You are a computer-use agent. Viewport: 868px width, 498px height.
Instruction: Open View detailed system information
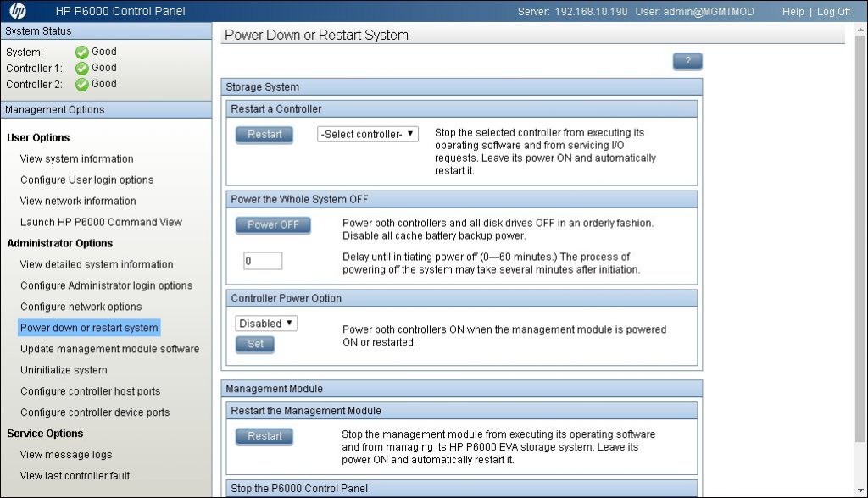click(x=97, y=264)
